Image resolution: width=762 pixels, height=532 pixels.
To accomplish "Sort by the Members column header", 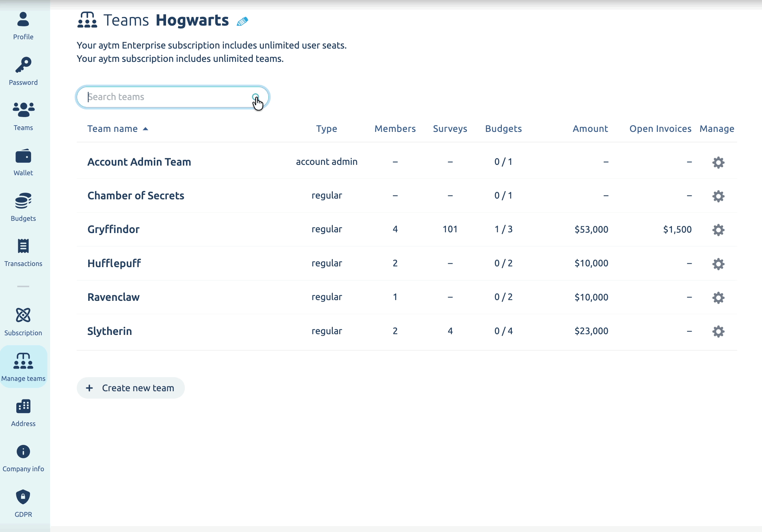I will pos(395,129).
